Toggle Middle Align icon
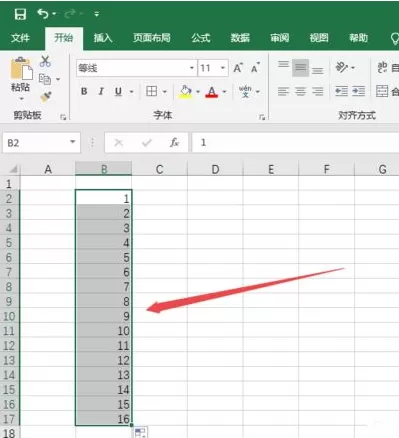 coord(300,68)
